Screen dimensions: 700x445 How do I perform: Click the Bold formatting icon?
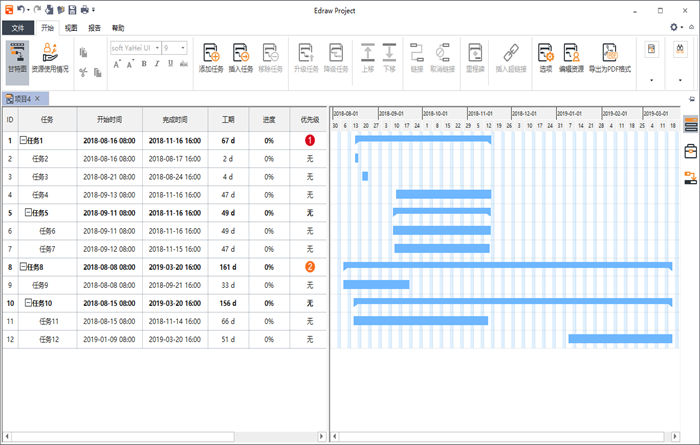pyautogui.click(x=144, y=64)
